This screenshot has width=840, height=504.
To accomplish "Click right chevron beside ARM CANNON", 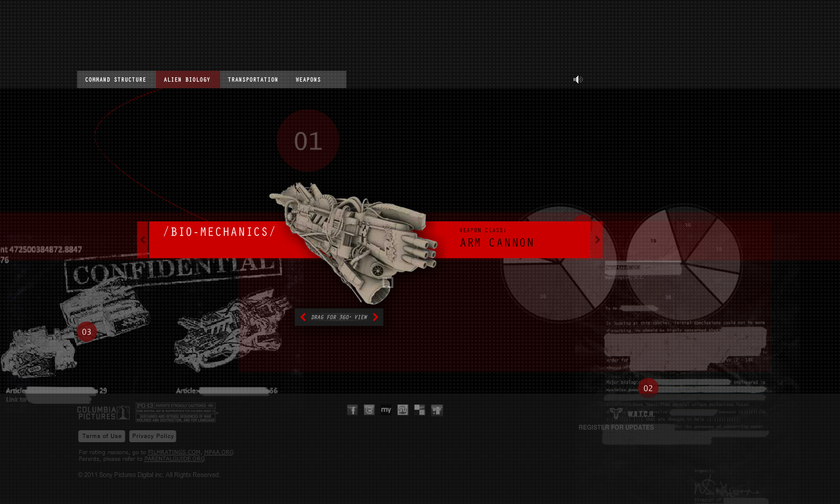I will tap(597, 239).
